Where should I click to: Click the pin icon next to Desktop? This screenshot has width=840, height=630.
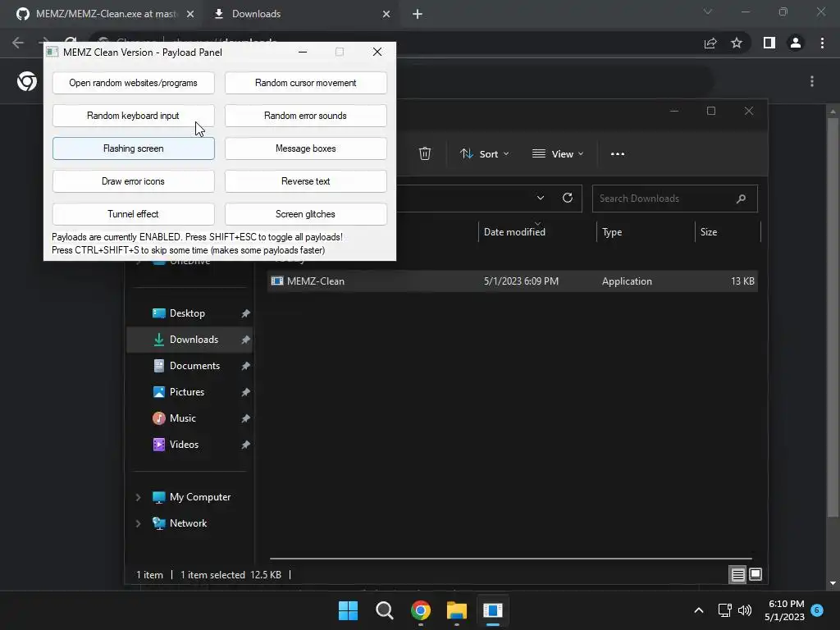coord(245,313)
